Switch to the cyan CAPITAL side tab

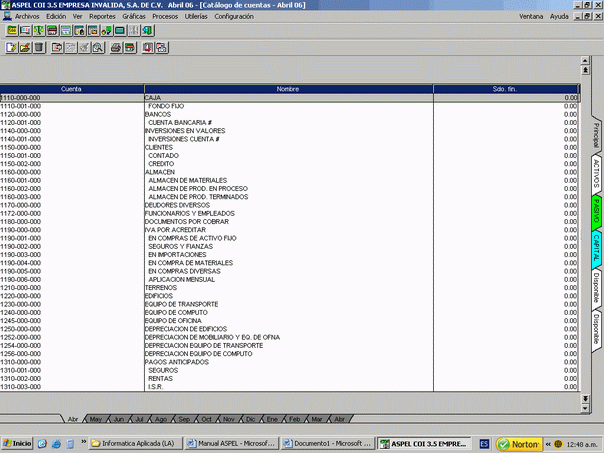point(596,248)
